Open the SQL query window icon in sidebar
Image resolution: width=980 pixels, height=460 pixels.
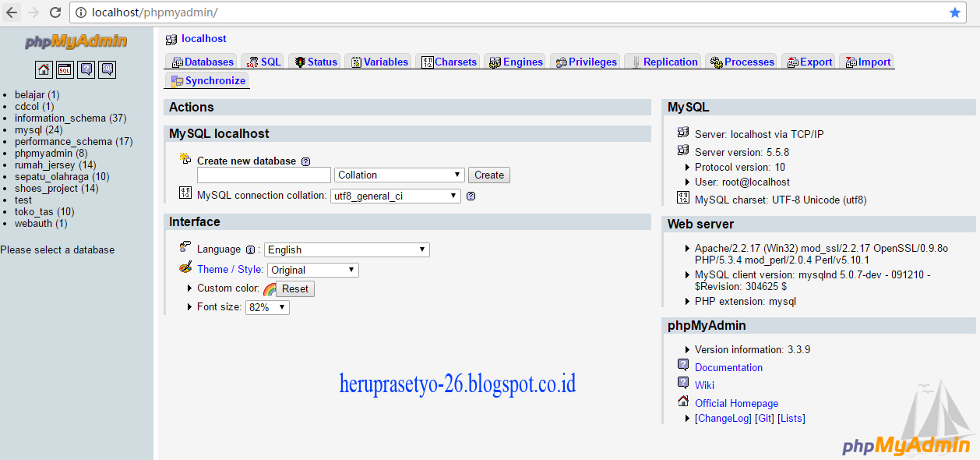[65, 69]
